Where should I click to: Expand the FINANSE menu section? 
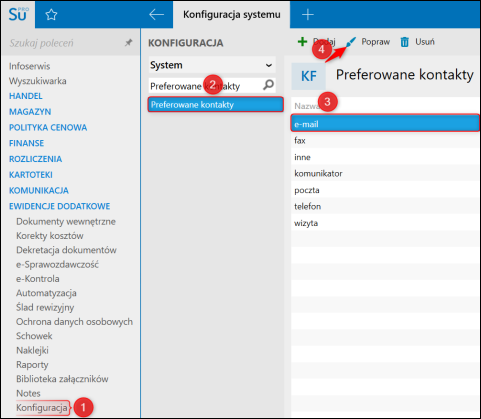pos(27,143)
